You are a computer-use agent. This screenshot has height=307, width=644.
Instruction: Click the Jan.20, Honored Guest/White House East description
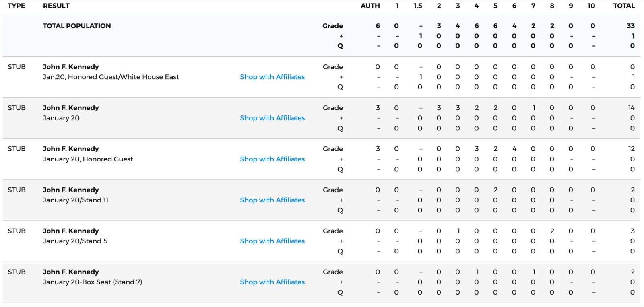[111, 77]
